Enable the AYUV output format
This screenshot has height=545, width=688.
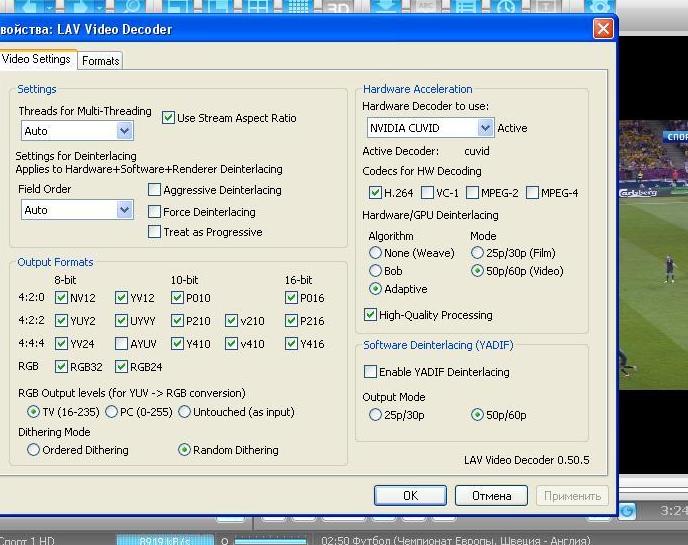coord(121,344)
